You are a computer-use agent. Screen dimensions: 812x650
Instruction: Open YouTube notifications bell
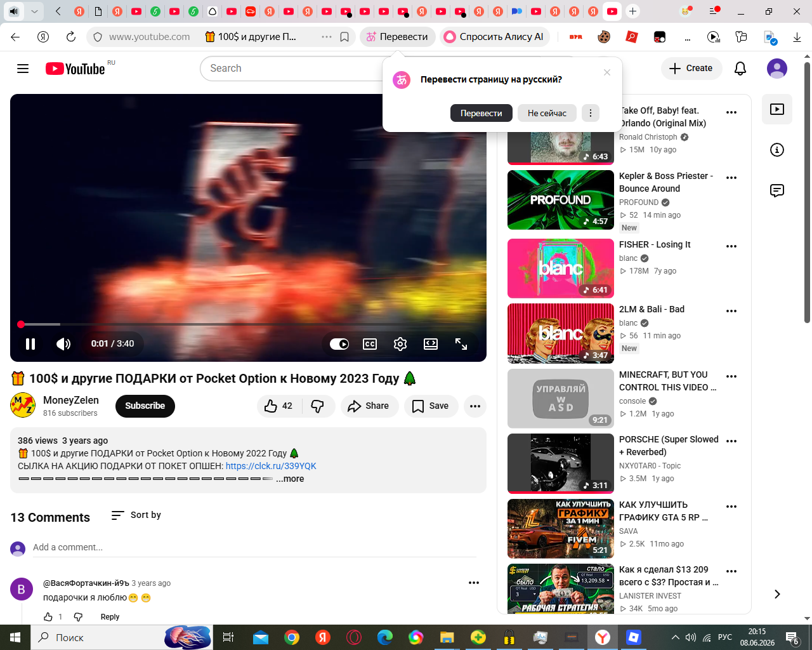tap(740, 69)
